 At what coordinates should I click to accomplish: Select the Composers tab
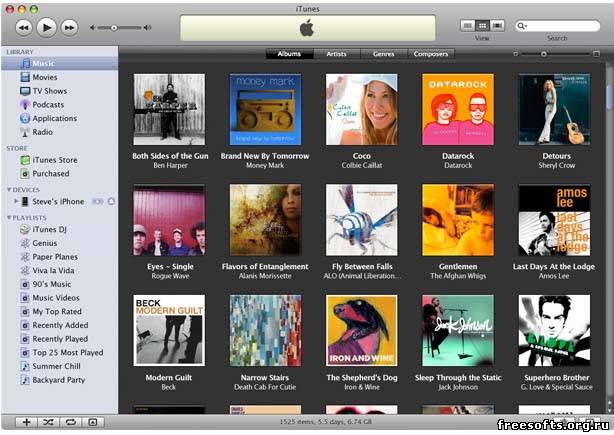(431, 54)
